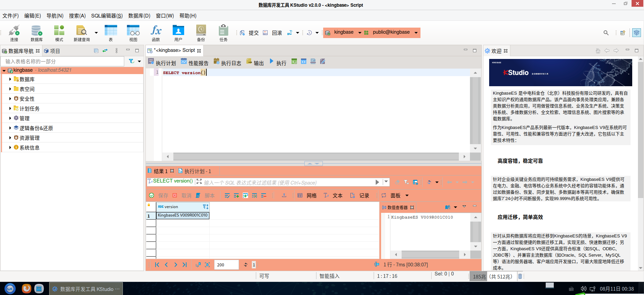This screenshot has width=644, height=295.
Task: Open the 执行日志 (Execution Log)
Action: click(x=227, y=62)
